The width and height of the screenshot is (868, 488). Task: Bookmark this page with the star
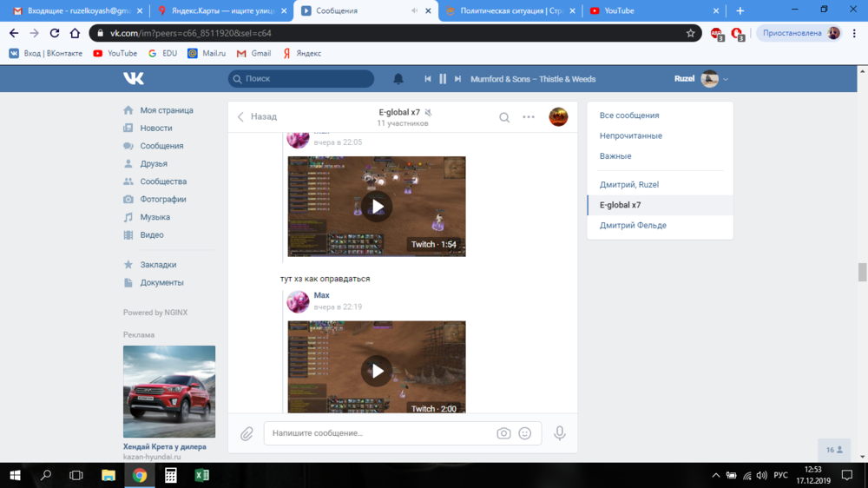point(691,33)
